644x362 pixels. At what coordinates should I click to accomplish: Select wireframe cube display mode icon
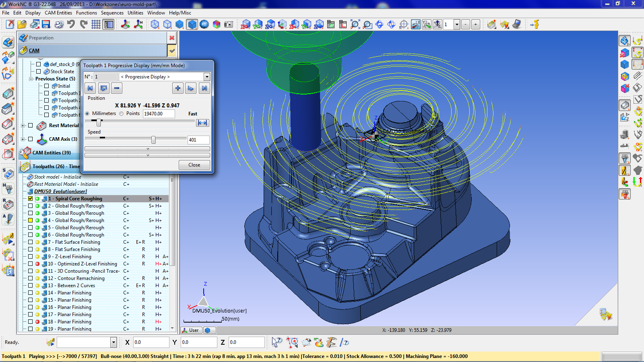155,25
